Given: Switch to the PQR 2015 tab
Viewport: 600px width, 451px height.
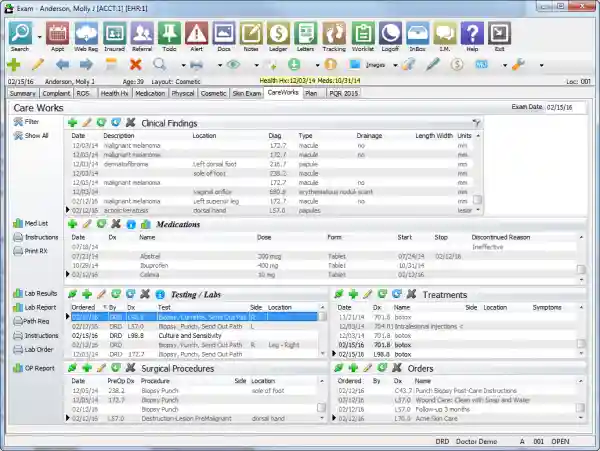Looking at the screenshot, I should [344, 93].
